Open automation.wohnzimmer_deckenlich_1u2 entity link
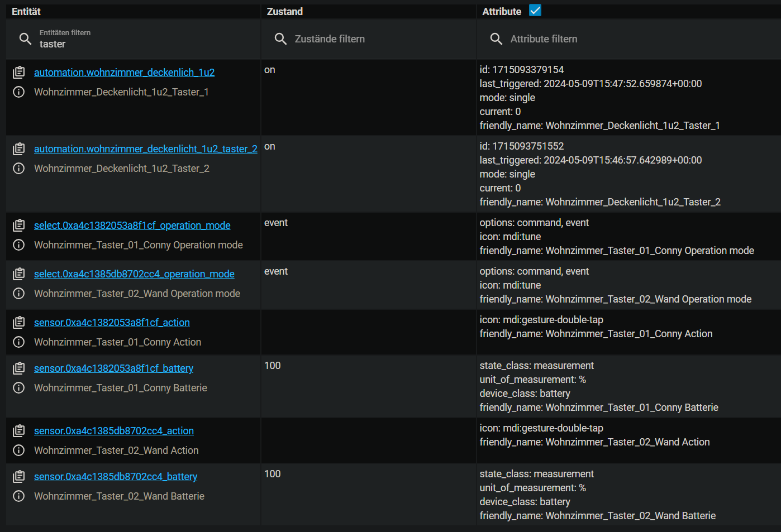781x532 pixels. point(124,73)
